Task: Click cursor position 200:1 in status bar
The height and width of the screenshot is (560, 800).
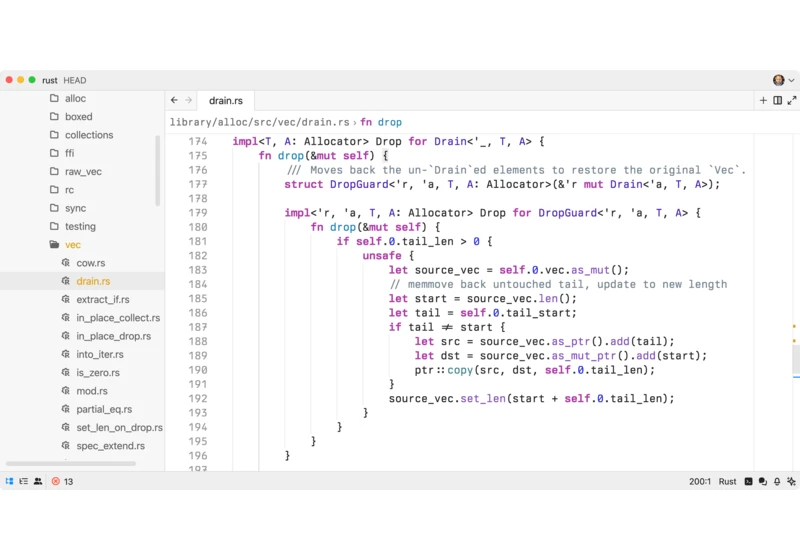Action: pyautogui.click(x=699, y=481)
